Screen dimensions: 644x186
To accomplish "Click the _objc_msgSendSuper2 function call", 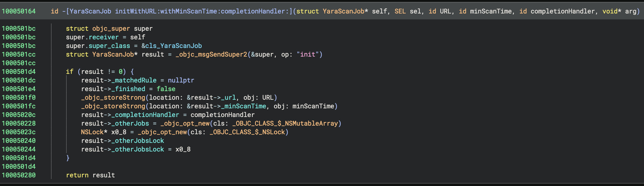I will coord(211,54).
